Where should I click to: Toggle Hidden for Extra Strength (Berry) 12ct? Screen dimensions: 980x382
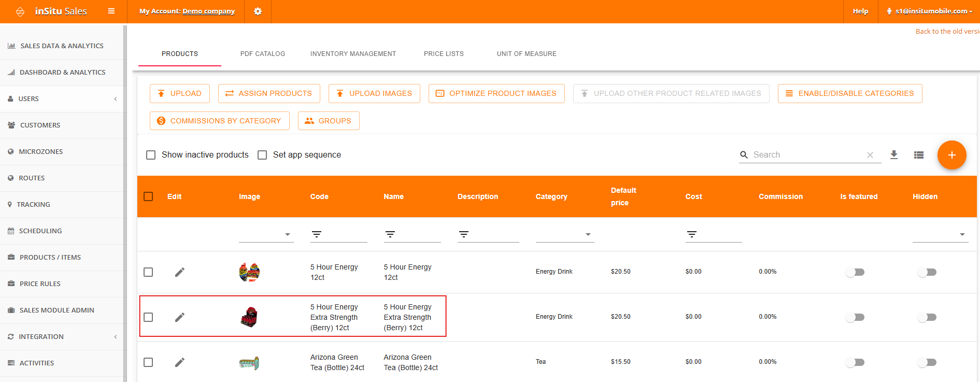pyautogui.click(x=927, y=317)
